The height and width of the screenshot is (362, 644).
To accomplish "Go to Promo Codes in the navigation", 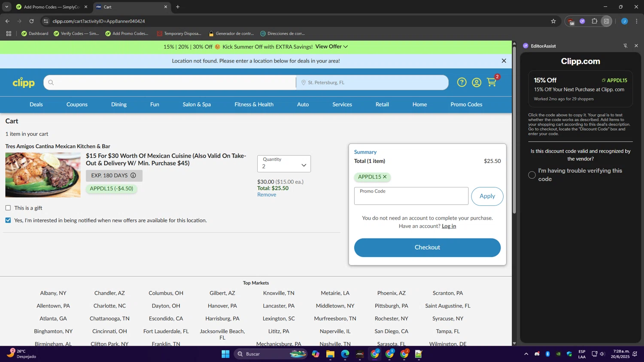I will click(466, 104).
